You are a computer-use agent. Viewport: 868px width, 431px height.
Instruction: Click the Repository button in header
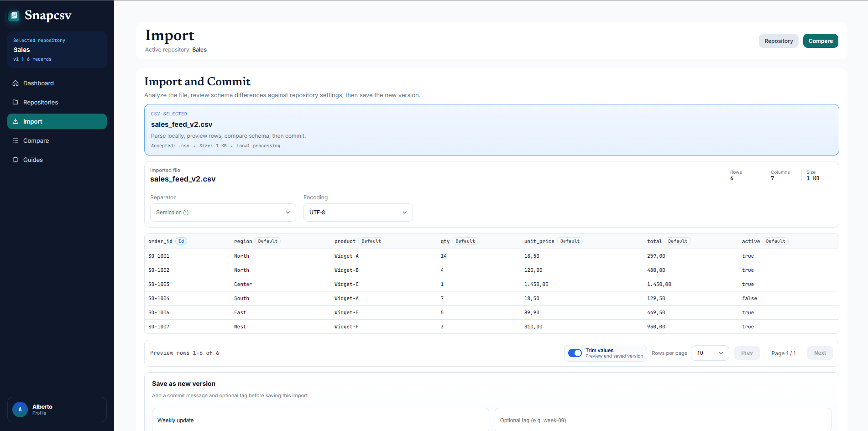coord(779,41)
